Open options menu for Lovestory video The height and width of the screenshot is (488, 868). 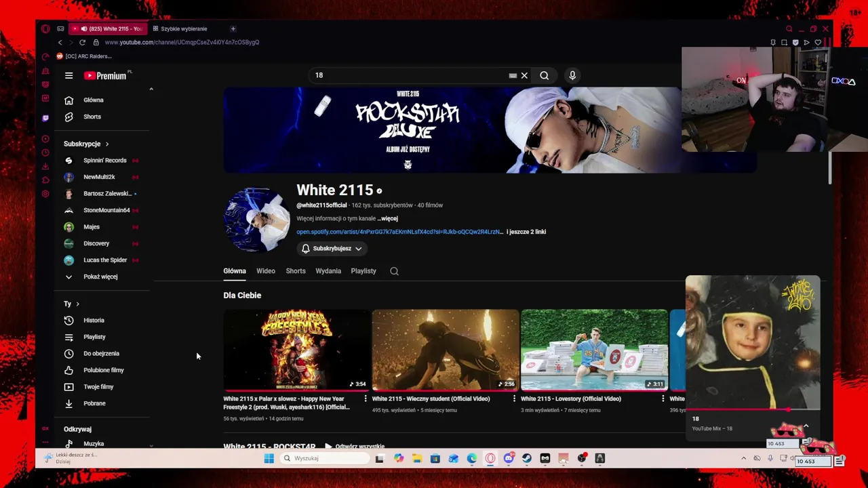(x=663, y=399)
